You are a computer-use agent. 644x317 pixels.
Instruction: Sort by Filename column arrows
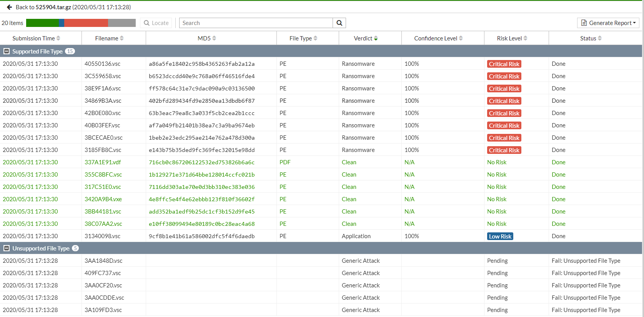pos(122,38)
